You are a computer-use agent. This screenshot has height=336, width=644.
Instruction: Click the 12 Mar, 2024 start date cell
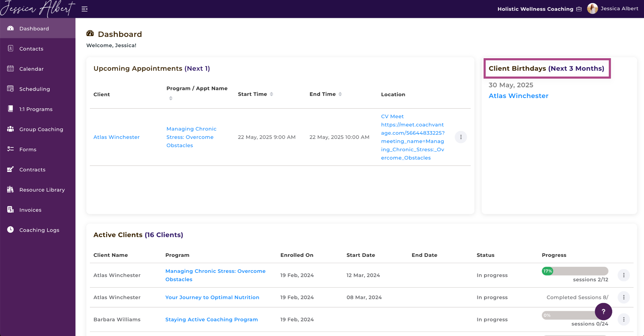[x=363, y=275]
